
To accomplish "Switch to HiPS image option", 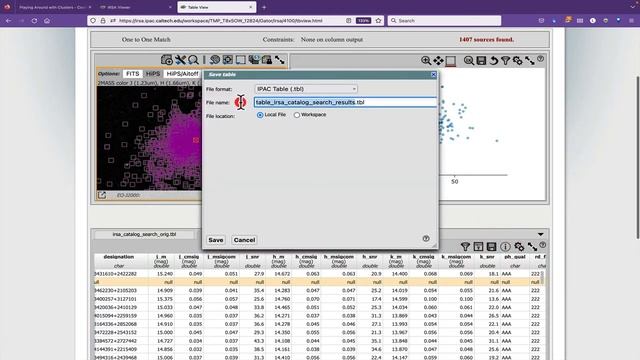I will pos(153,73).
